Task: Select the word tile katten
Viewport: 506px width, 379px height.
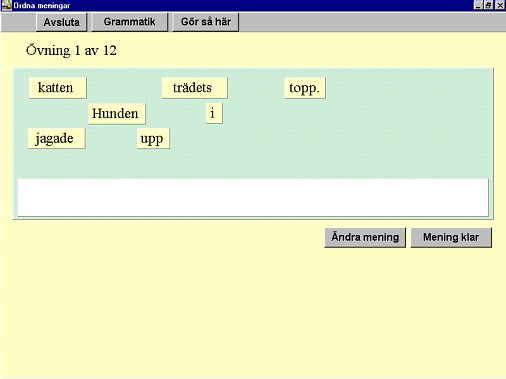Action: coord(57,88)
